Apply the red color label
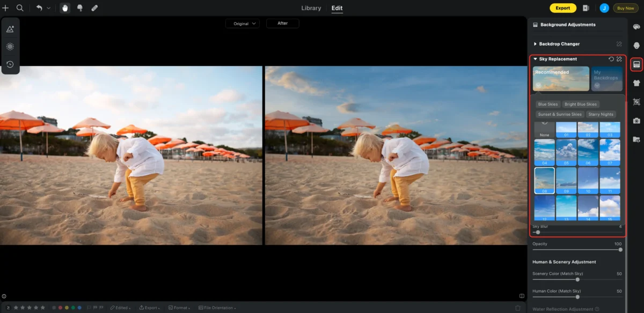This screenshot has height=313, width=644. pos(60,308)
